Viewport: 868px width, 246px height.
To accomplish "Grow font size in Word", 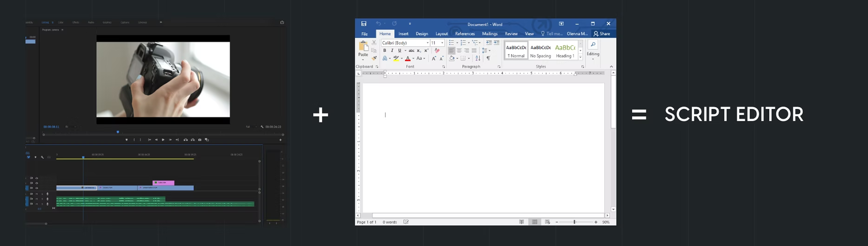I will pos(434,58).
